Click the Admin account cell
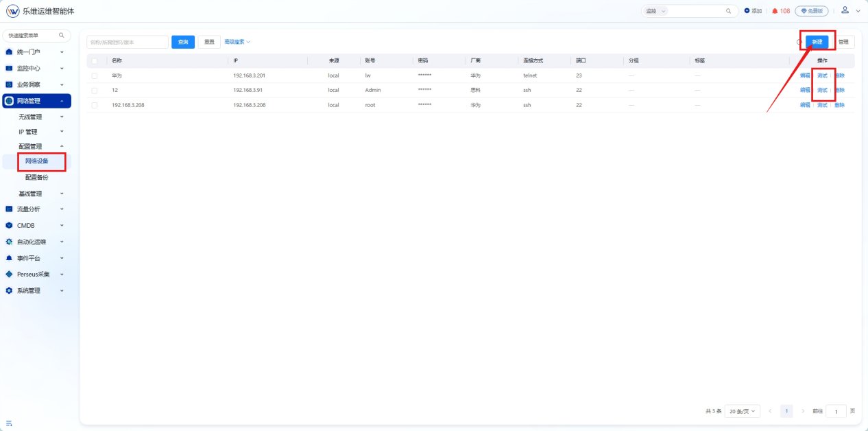Viewport: 868px width, 431px height. click(372, 90)
